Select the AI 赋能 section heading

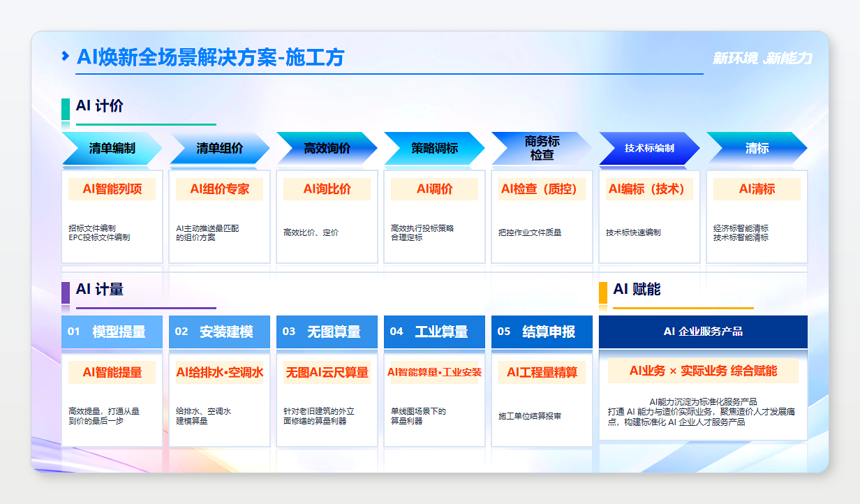pyautogui.click(x=637, y=290)
